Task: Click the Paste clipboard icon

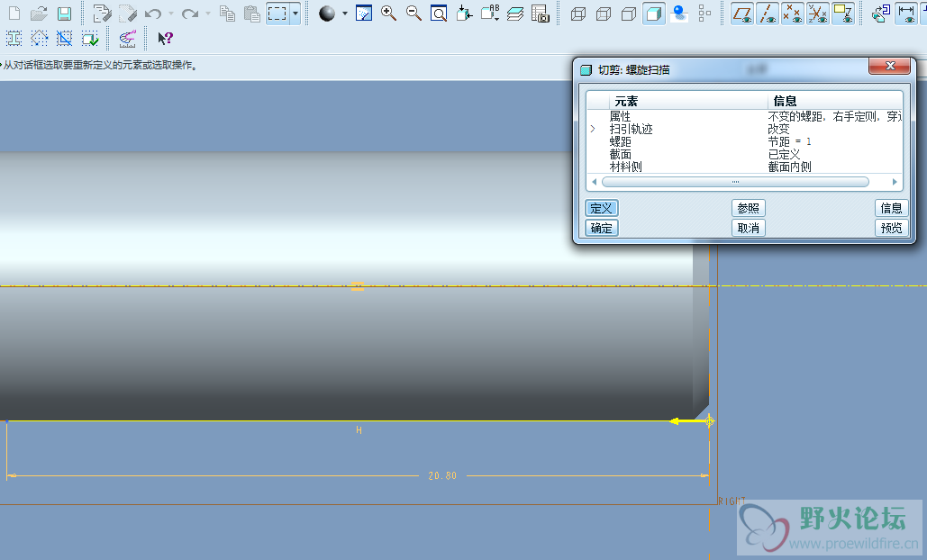Action: (252, 13)
